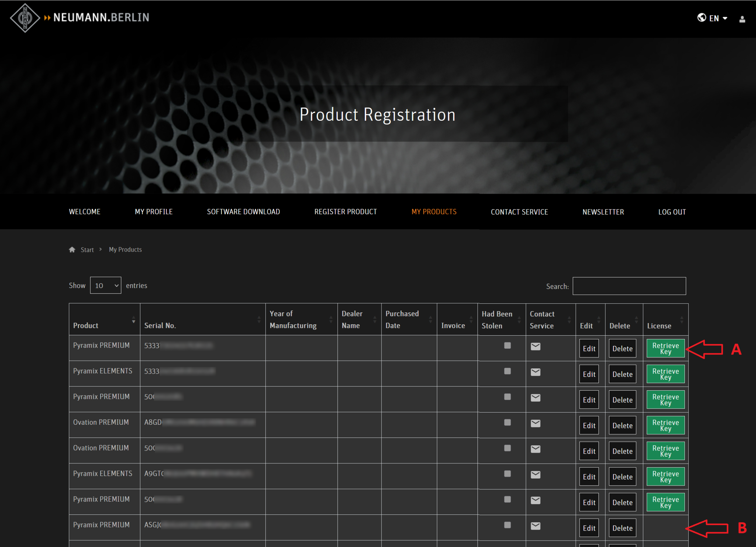Screen dimensions: 756x547
Task: Click envelope icon for first Pyramix PREMIUM row
Action: pyautogui.click(x=535, y=347)
